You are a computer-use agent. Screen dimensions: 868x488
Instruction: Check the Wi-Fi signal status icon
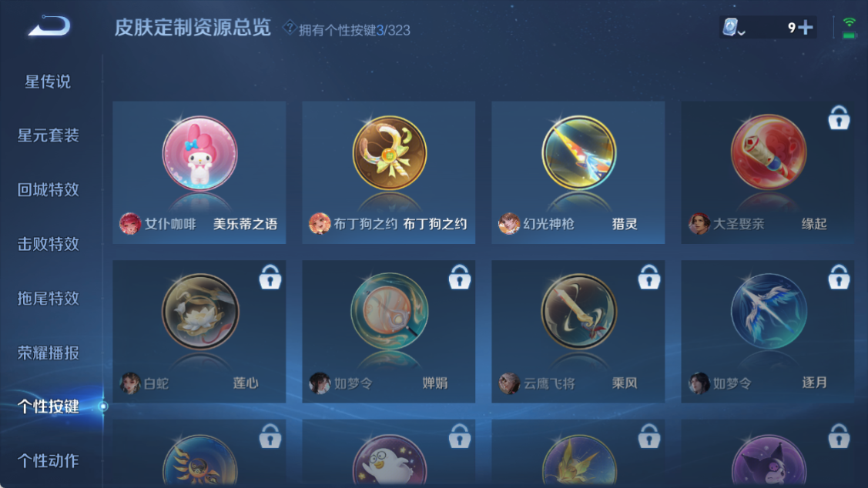click(x=849, y=27)
